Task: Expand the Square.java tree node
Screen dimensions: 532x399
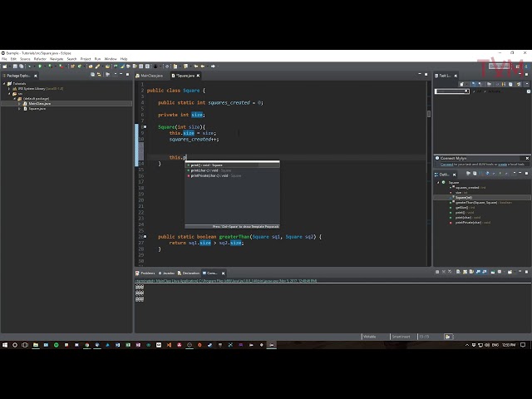Action: point(19,109)
